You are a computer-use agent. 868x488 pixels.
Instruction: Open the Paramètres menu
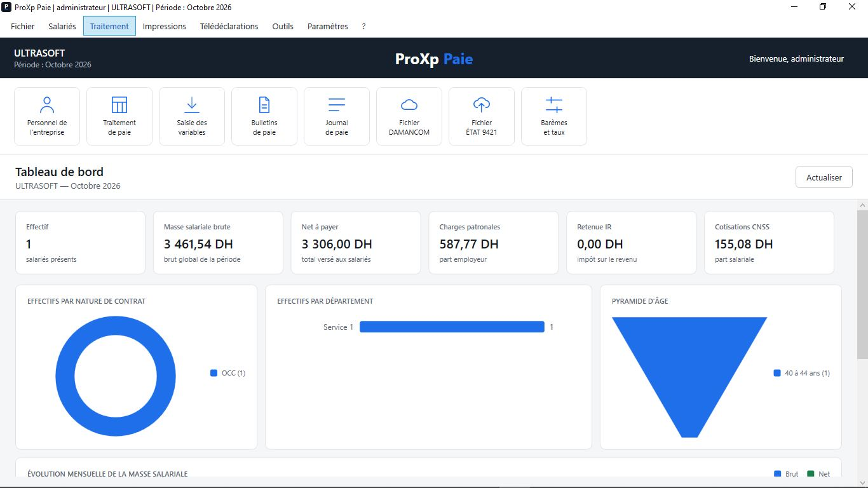[x=328, y=26]
